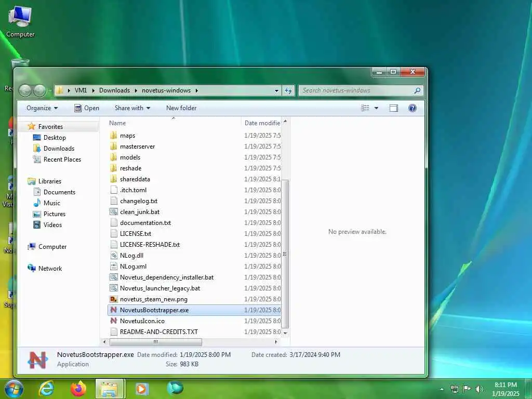Show hidden system tray icons
The height and width of the screenshot is (399, 532).
[442, 389]
